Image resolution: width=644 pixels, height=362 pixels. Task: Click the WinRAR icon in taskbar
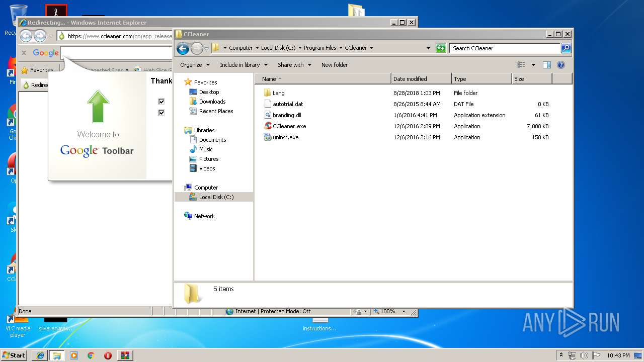125,355
